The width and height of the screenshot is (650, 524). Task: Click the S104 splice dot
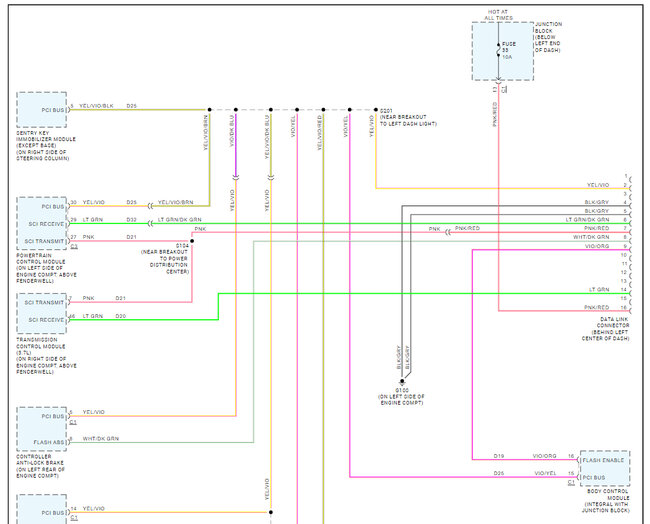coord(192,241)
